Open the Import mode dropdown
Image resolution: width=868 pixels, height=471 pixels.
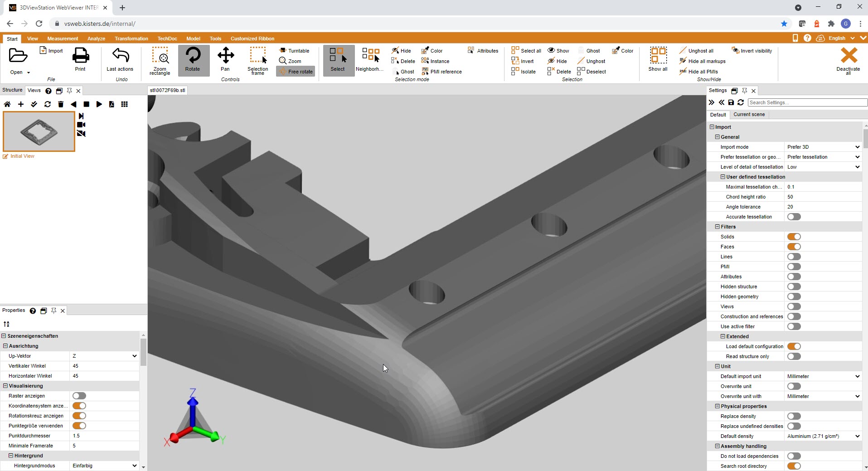(823, 147)
